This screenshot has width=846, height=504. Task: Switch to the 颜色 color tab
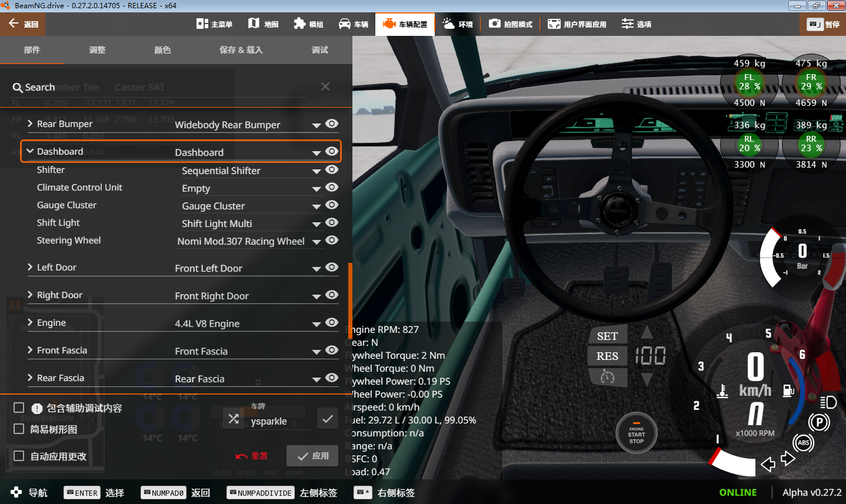coord(162,50)
